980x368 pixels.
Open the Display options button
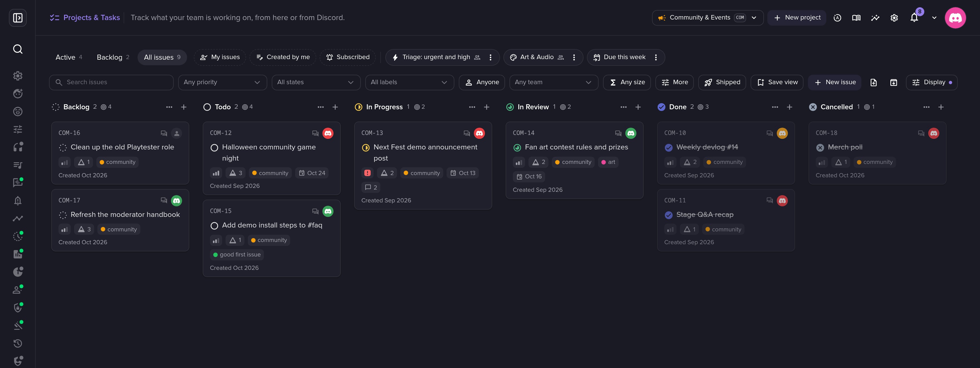(931, 82)
